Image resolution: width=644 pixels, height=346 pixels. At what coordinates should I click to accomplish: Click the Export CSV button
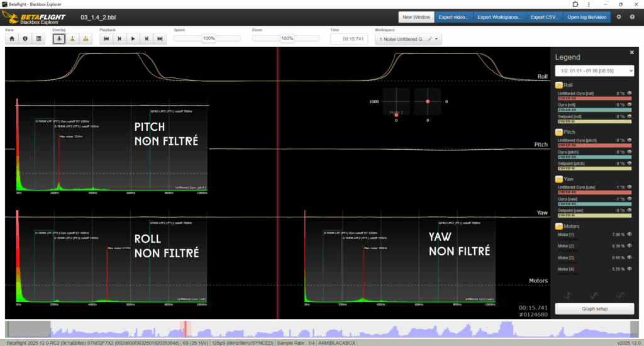click(545, 17)
